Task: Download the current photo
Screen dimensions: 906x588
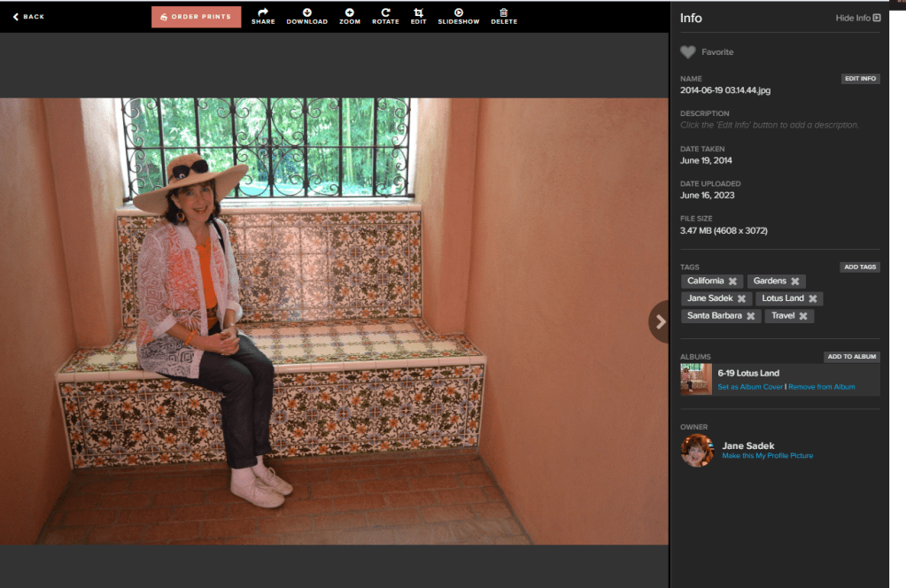Action: click(x=306, y=13)
